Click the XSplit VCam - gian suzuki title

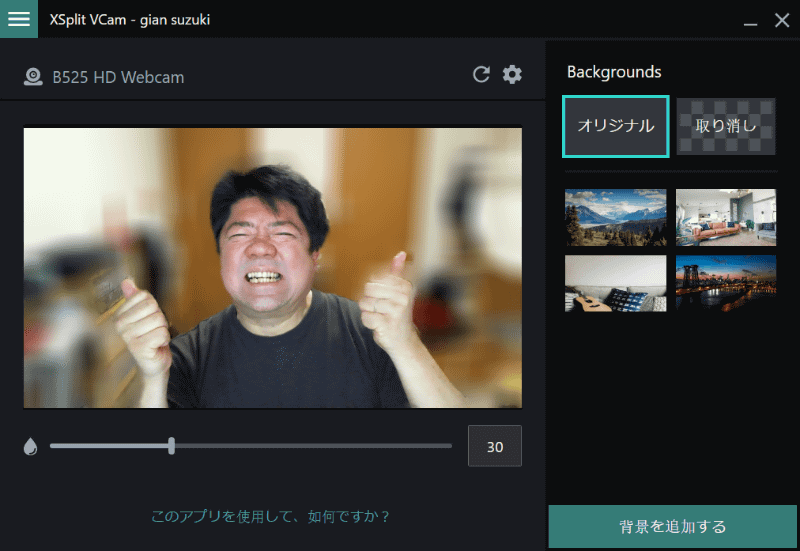coord(130,20)
